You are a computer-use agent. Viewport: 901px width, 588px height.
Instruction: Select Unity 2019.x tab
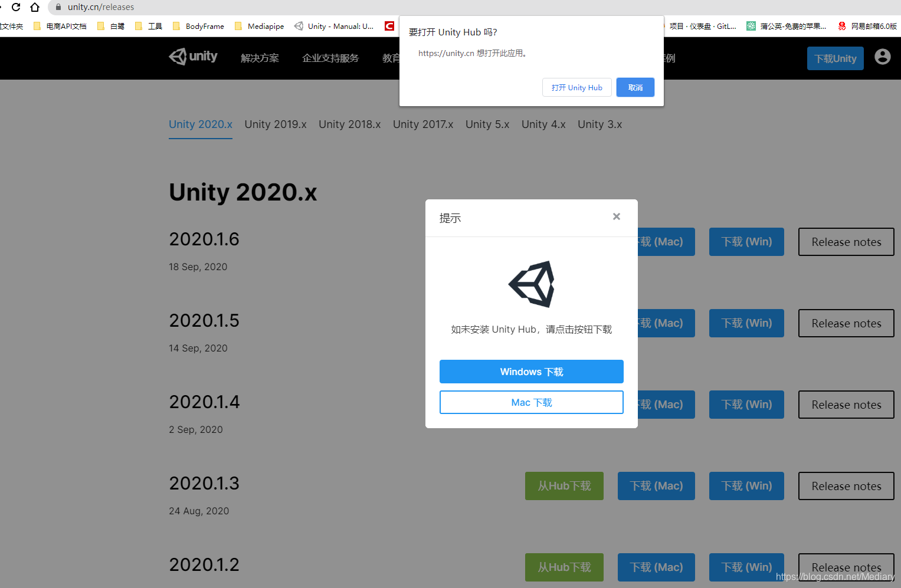276,124
